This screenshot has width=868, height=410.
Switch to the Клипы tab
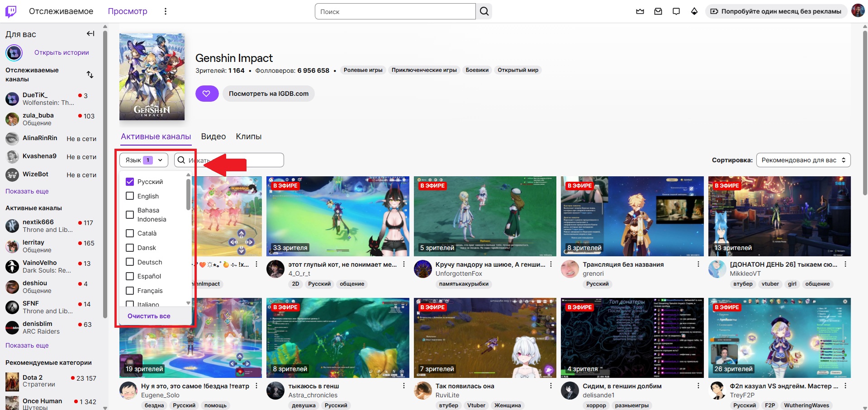click(x=249, y=137)
